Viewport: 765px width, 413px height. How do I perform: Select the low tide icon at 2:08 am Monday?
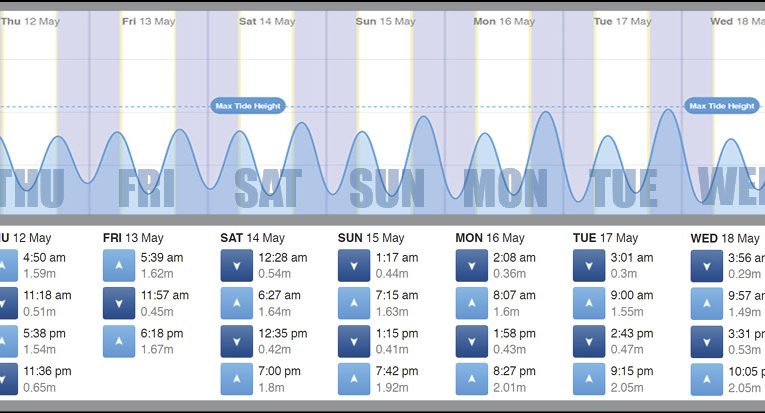472,264
